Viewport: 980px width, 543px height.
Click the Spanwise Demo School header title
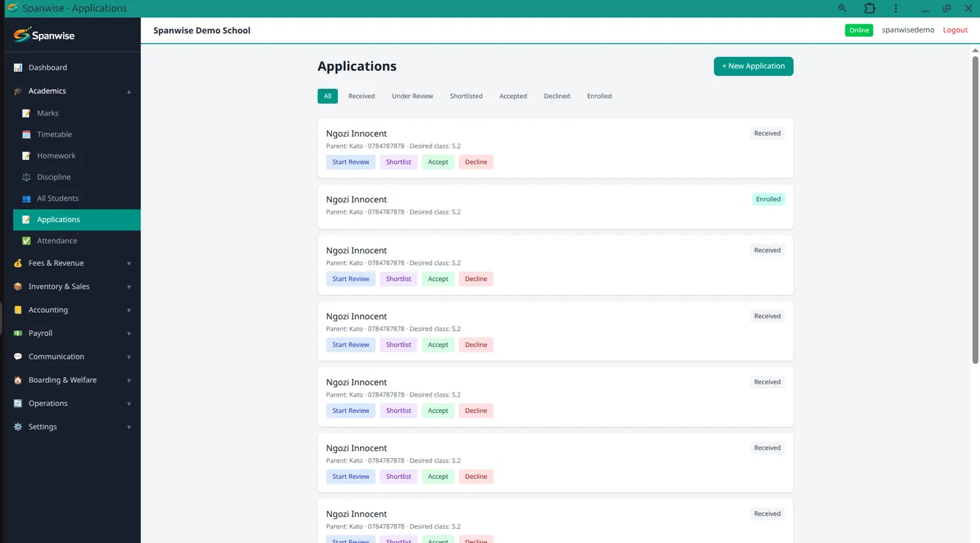pyautogui.click(x=202, y=30)
